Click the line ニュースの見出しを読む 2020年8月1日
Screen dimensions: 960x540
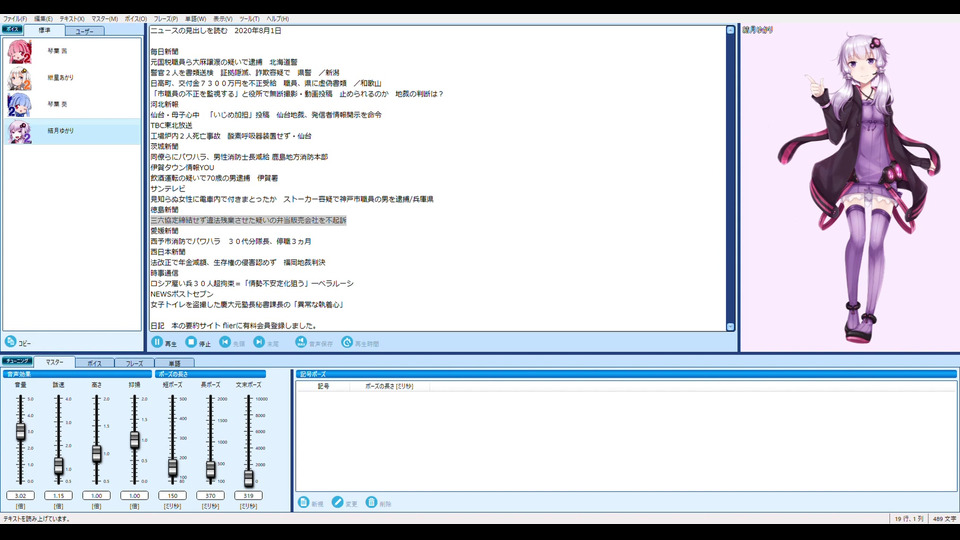tap(216, 31)
